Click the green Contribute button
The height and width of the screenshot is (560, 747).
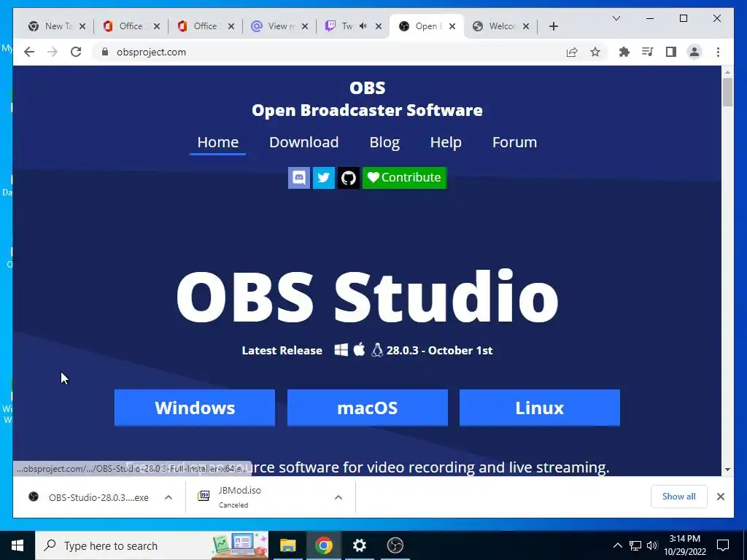click(x=404, y=178)
